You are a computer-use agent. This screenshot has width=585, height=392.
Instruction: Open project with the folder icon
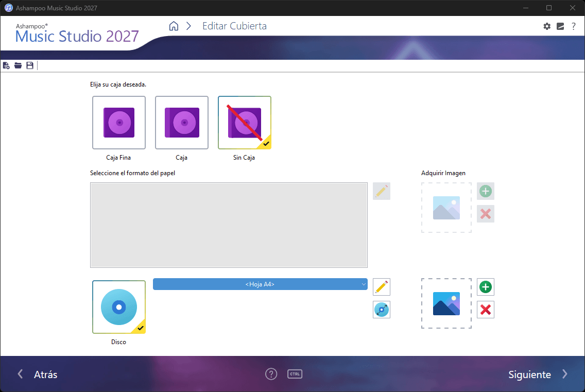coord(18,66)
